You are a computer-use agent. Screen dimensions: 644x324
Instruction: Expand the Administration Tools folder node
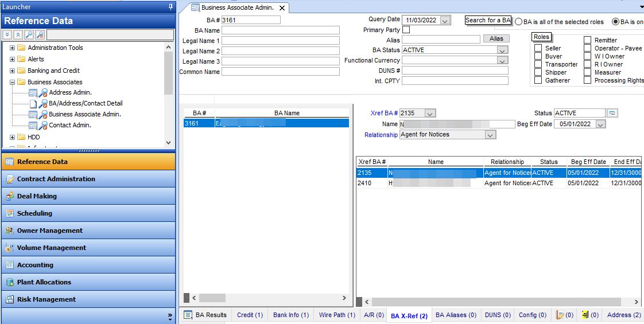pos(12,48)
